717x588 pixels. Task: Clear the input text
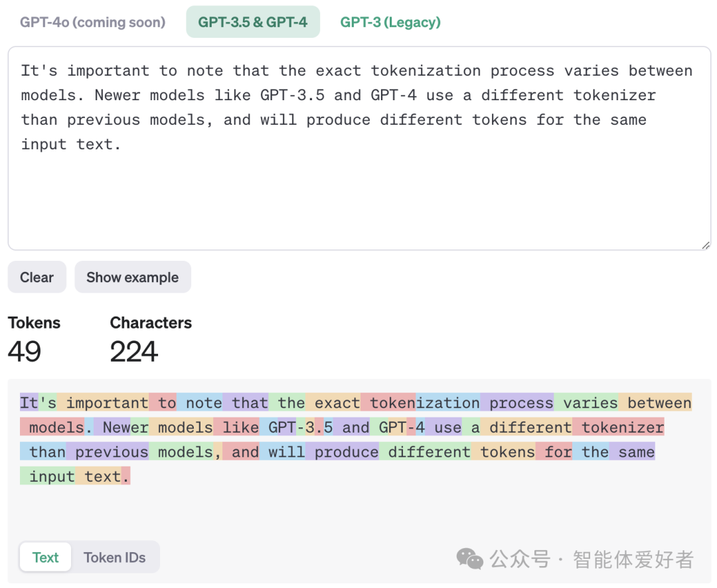(x=37, y=277)
